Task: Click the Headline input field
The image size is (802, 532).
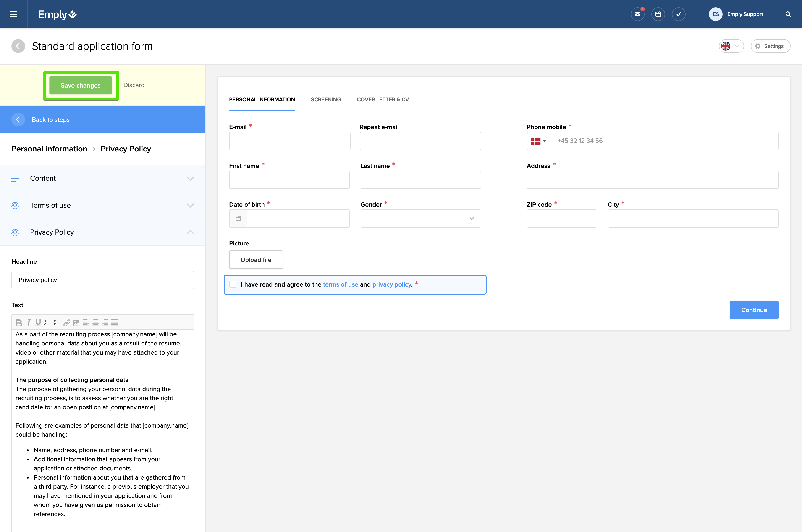Action: [x=102, y=280]
